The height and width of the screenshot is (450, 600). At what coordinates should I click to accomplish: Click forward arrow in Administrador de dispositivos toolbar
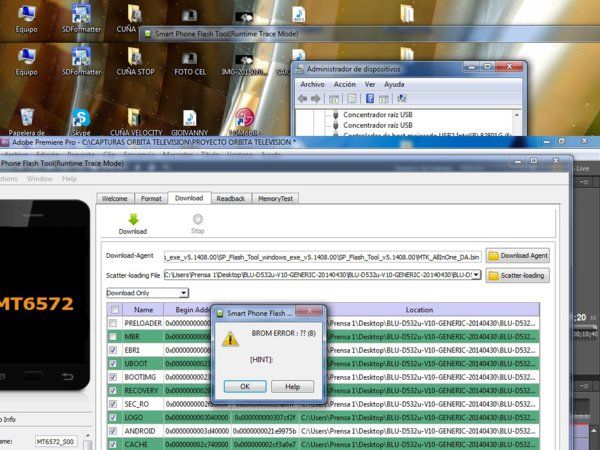315,99
